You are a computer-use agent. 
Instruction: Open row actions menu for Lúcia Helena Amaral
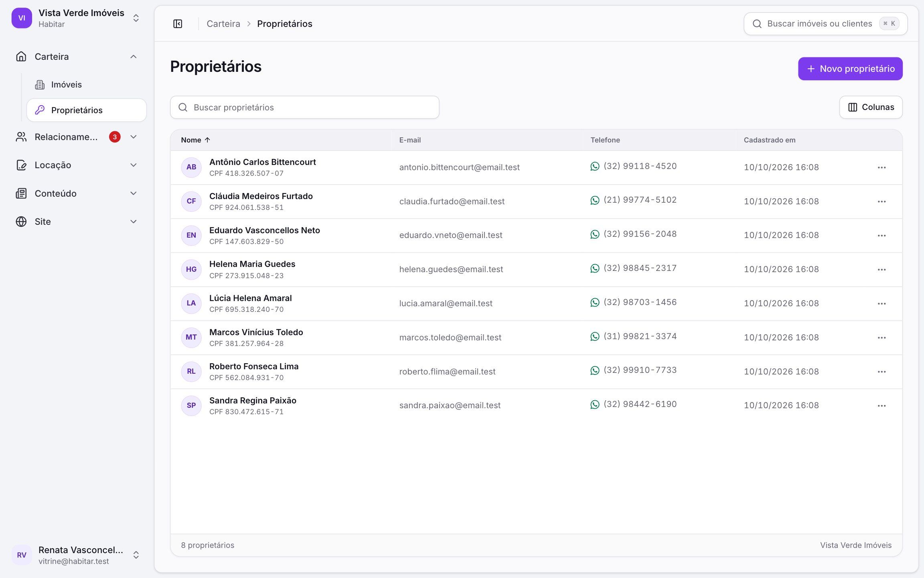tap(881, 303)
